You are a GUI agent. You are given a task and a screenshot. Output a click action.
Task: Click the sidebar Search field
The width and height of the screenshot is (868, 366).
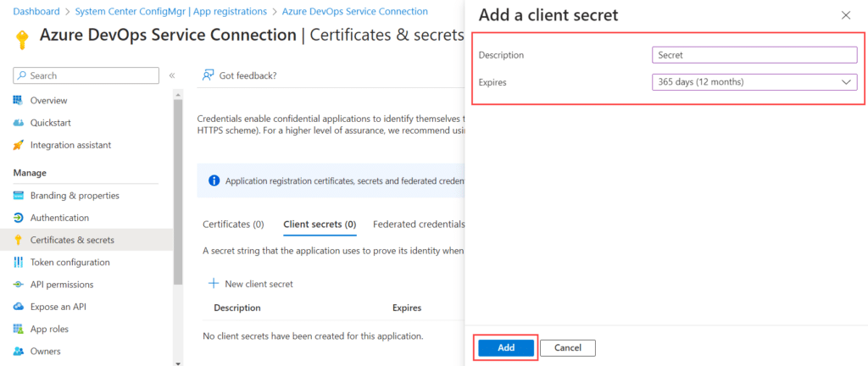point(86,75)
